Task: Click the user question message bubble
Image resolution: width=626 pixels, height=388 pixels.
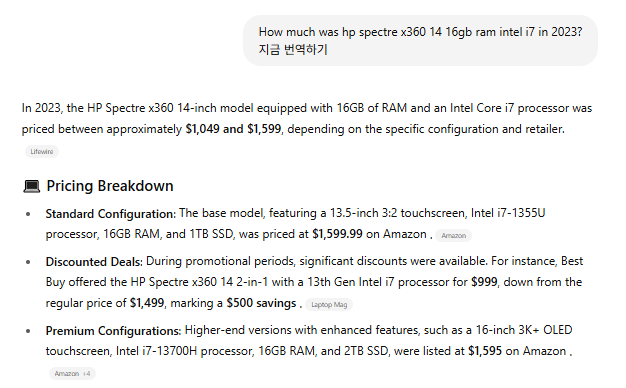Action: [x=420, y=41]
